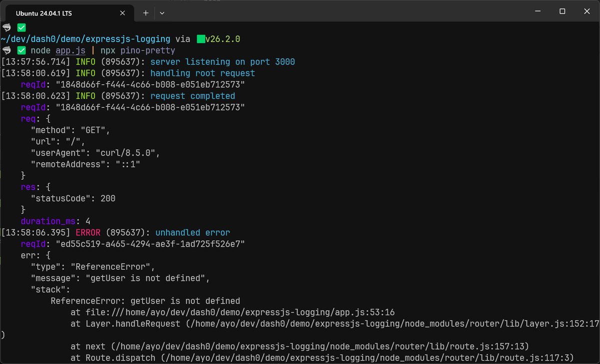Click the red ERROR level label
Image resolution: width=600 pixels, height=364 pixels.
coord(88,233)
